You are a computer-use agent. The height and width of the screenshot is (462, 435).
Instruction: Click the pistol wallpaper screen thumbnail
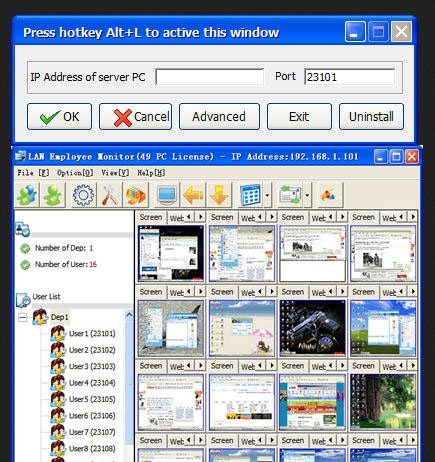coord(312,328)
